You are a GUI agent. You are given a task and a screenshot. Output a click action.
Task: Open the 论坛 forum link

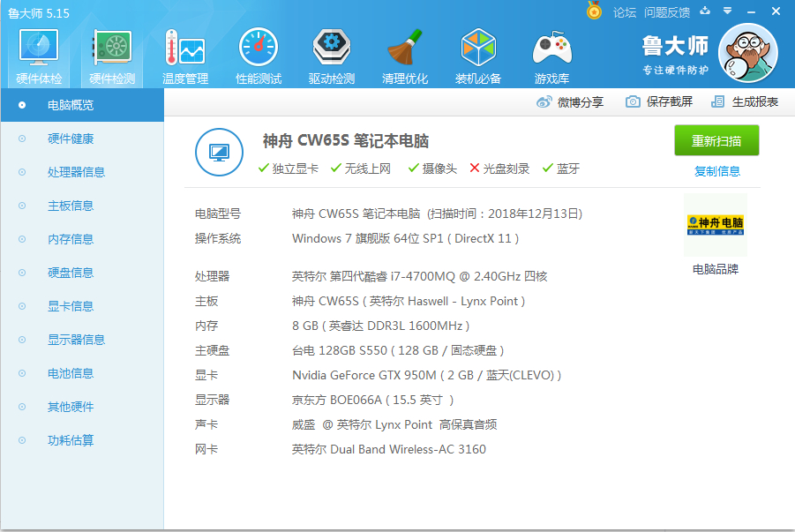click(624, 12)
